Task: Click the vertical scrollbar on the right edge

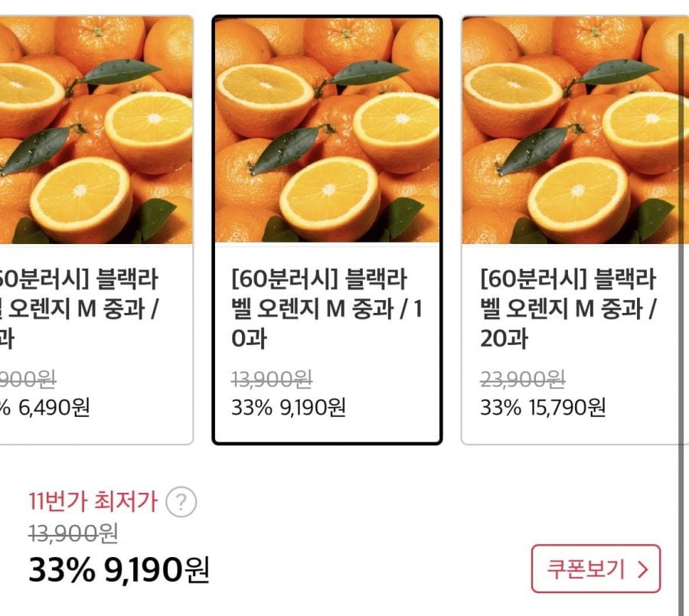Action: click(x=681, y=306)
